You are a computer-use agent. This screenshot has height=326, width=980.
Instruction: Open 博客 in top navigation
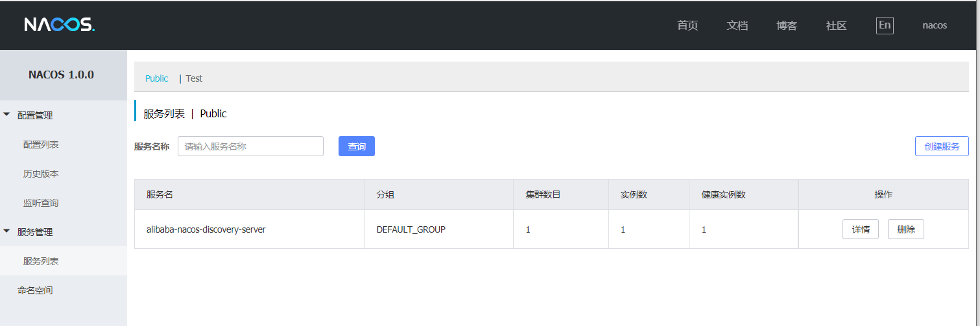pyautogui.click(x=787, y=26)
